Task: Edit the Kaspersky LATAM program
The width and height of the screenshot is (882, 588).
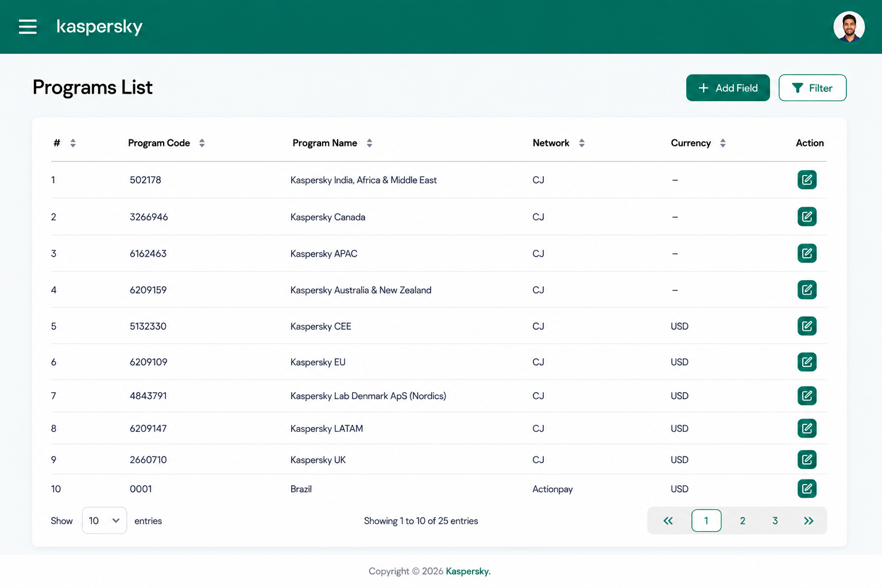Action: coord(807,428)
